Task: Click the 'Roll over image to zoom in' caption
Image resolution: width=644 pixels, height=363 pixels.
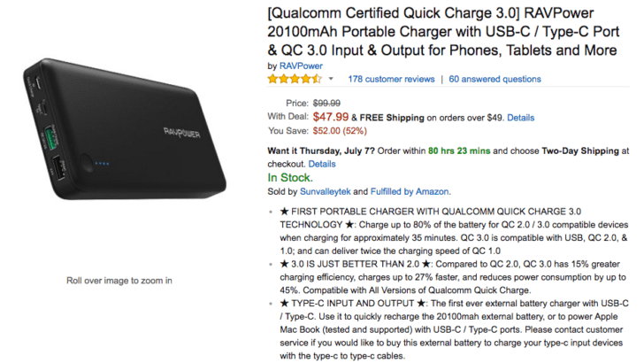Action: pos(119,281)
